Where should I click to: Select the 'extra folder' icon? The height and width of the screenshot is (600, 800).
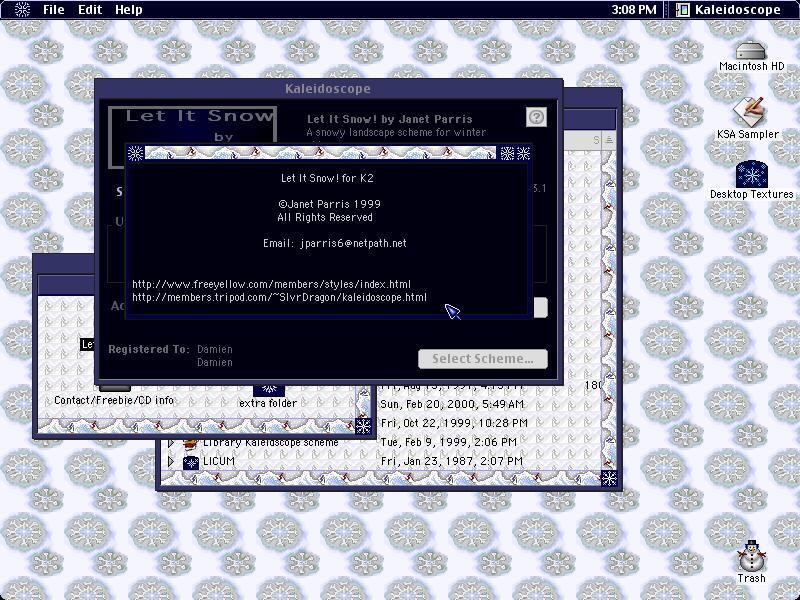point(269,390)
